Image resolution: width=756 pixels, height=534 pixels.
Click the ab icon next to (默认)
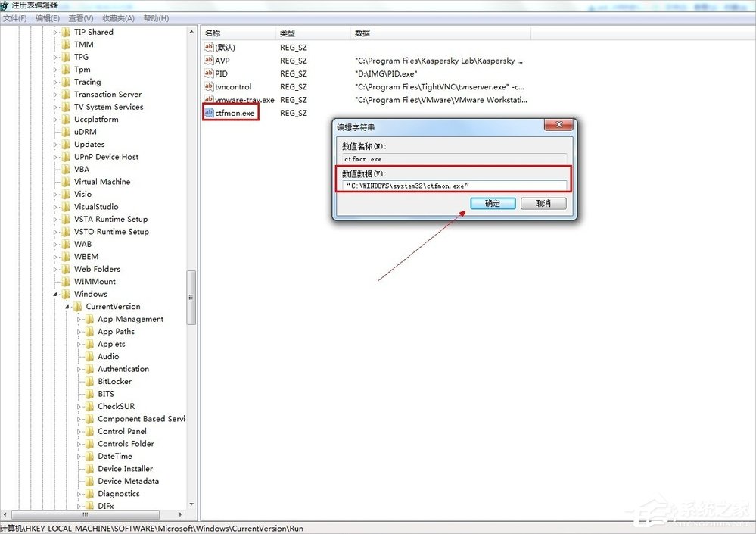[x=210, y=47]
